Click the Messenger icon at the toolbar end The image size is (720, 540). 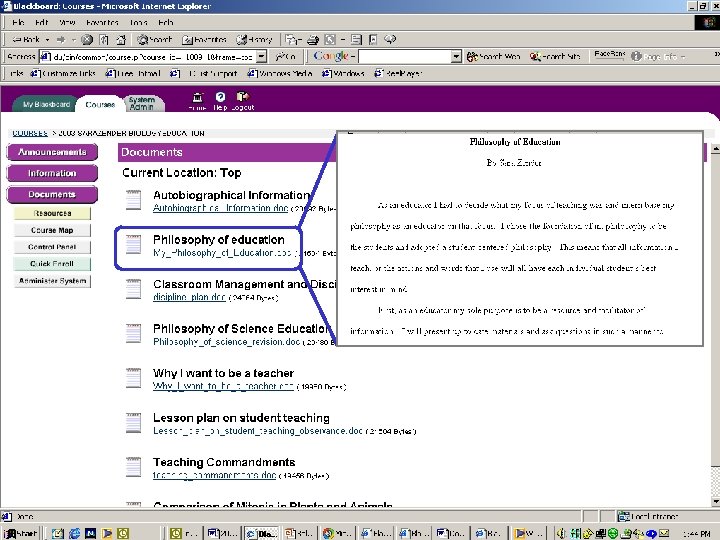click(390, 39)
